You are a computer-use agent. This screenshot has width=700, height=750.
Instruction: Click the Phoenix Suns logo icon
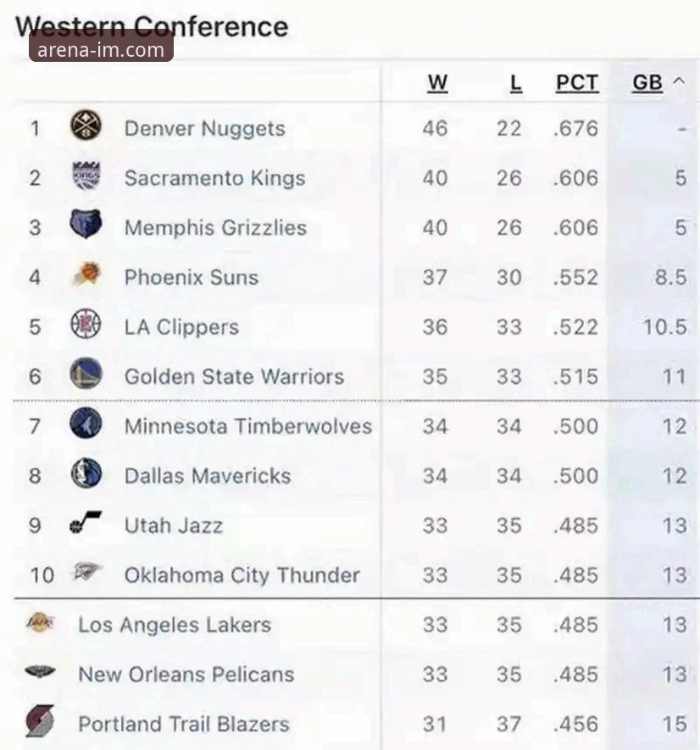[x=86, y=275]
